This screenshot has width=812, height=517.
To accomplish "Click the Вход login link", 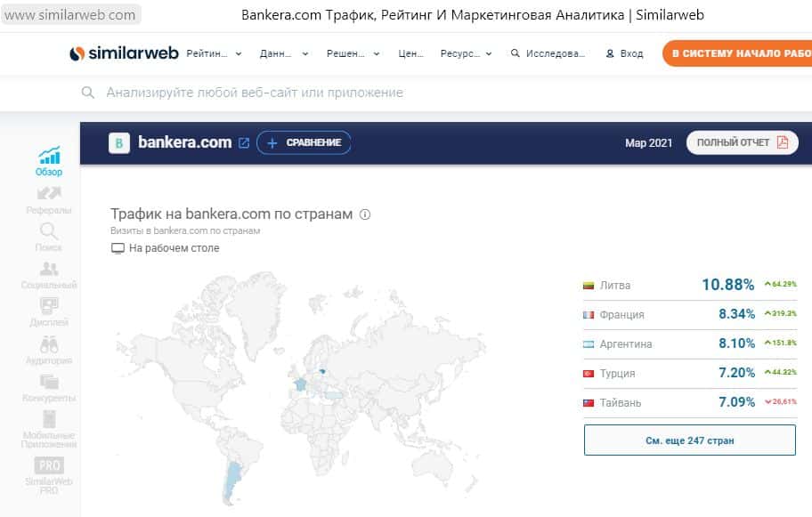I will click(631, 53).
